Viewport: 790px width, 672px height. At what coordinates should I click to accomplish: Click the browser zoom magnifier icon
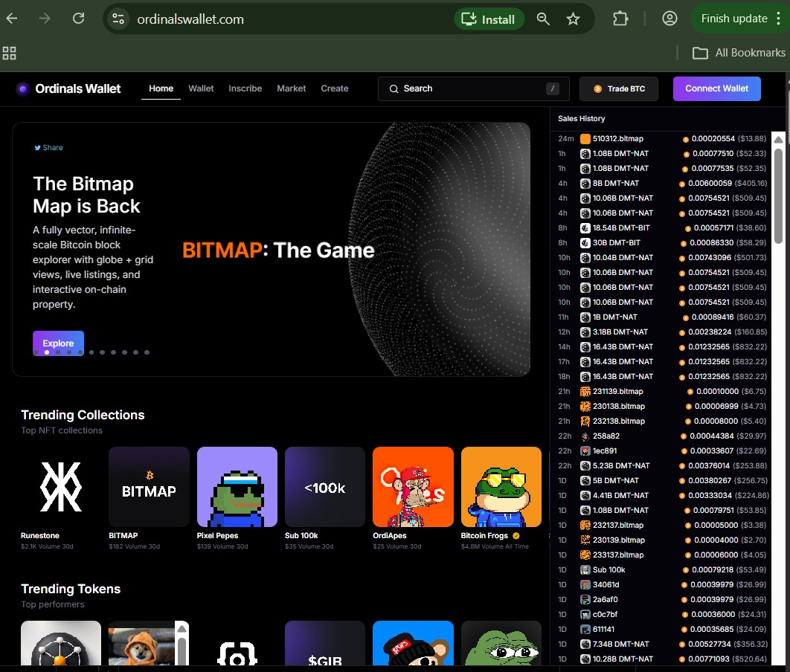pyautogui.click(x=544, y=19)
